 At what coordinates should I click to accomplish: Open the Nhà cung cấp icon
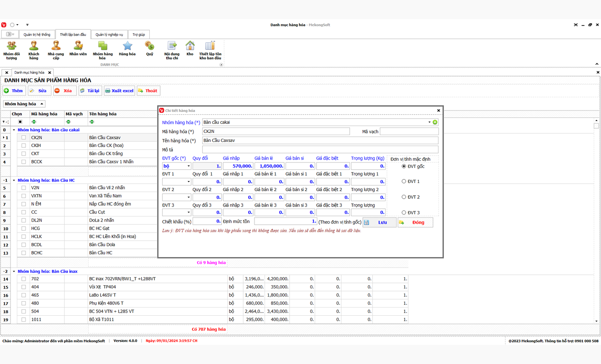[x=56, y=50]
